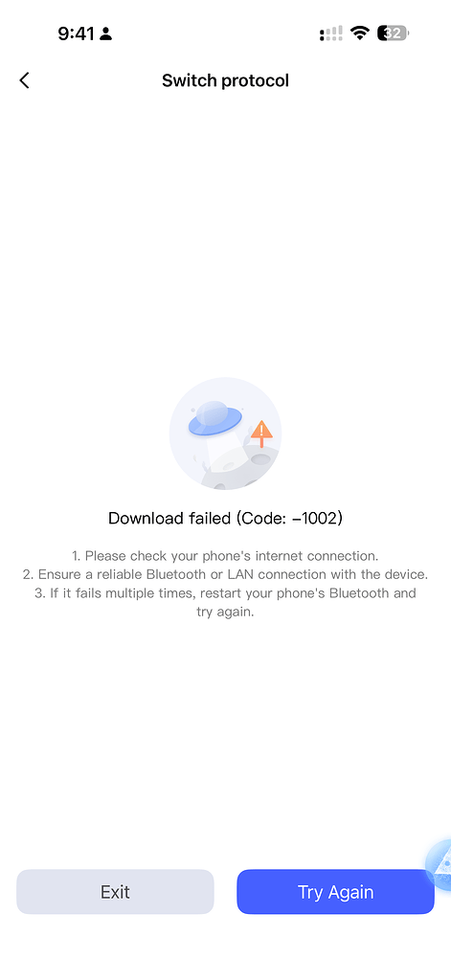
Task: Tap the Wi-Fi status icon
Action: click(x=360, y=33)
